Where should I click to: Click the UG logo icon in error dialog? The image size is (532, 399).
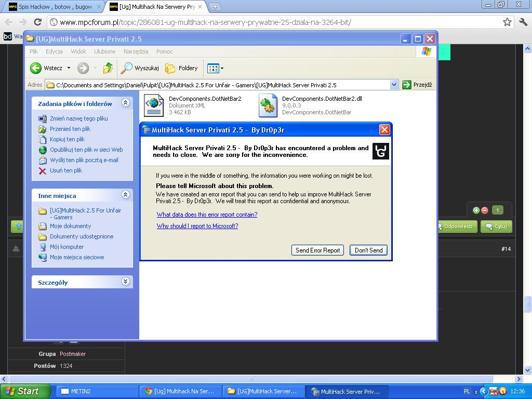click(x=381, y=151)
